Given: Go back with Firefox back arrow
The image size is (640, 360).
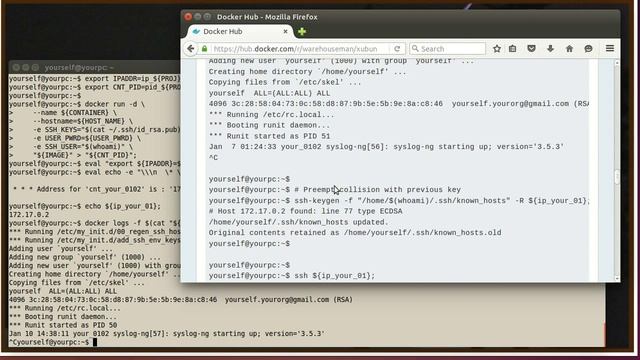Looking at the screenshot, I should pos(191,49).
